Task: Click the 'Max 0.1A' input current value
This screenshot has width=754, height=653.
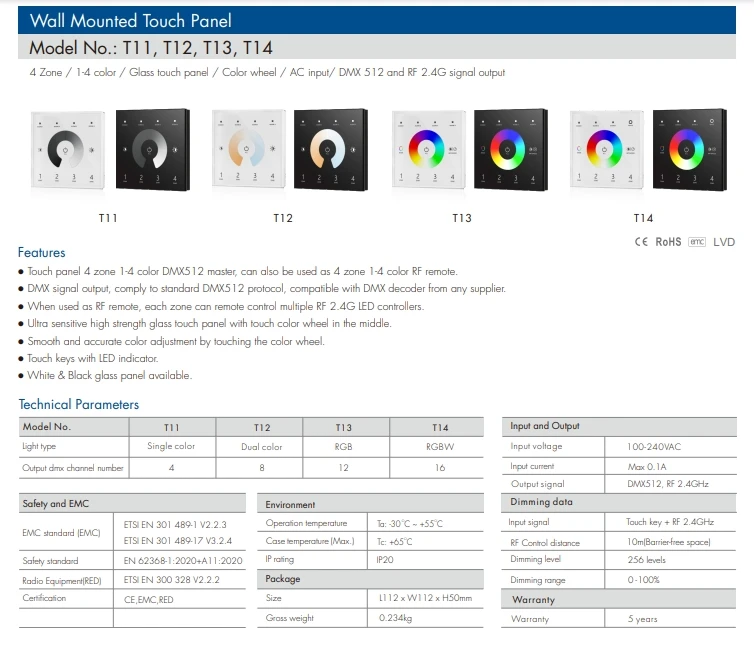Action: point(647,467)
